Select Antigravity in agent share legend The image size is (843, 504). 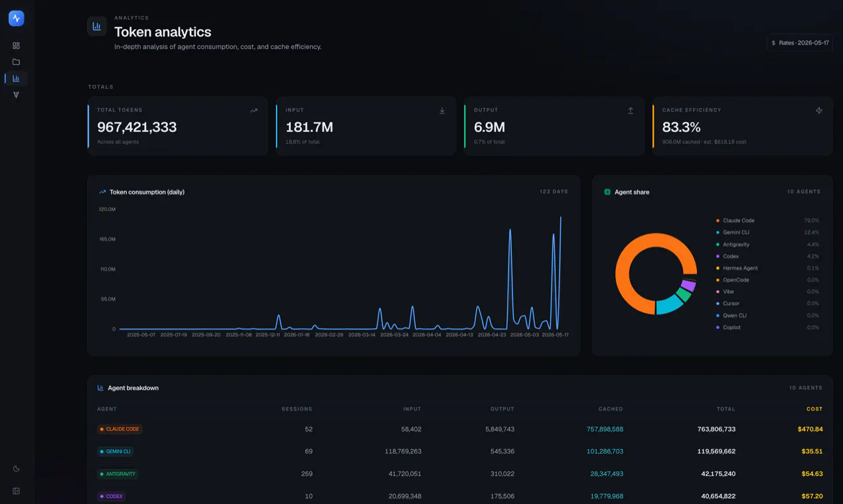tap(736, 245)
